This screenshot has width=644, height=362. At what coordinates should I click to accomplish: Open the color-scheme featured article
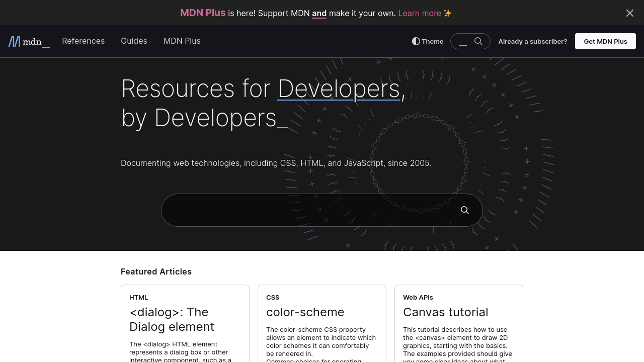tap(305, 312)
